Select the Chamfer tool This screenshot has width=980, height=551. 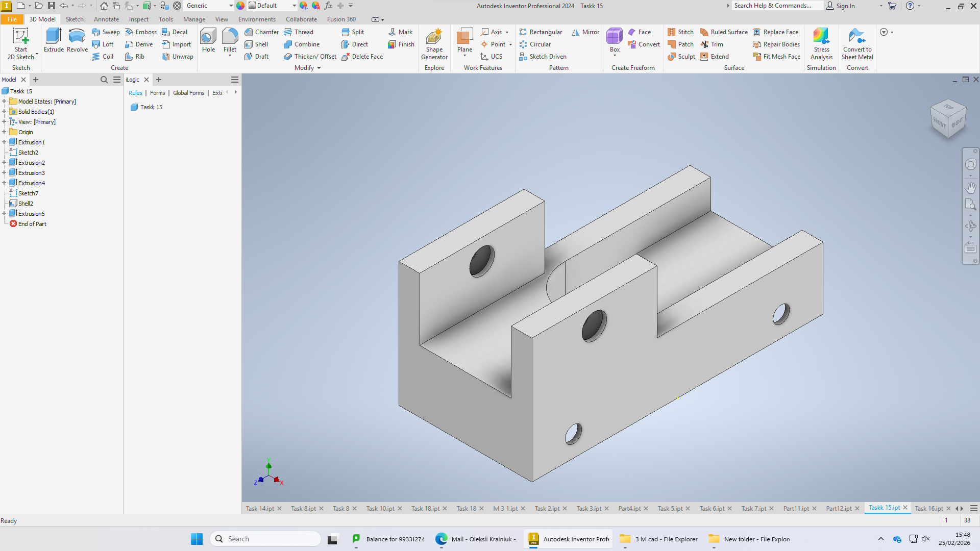(261, 32)
